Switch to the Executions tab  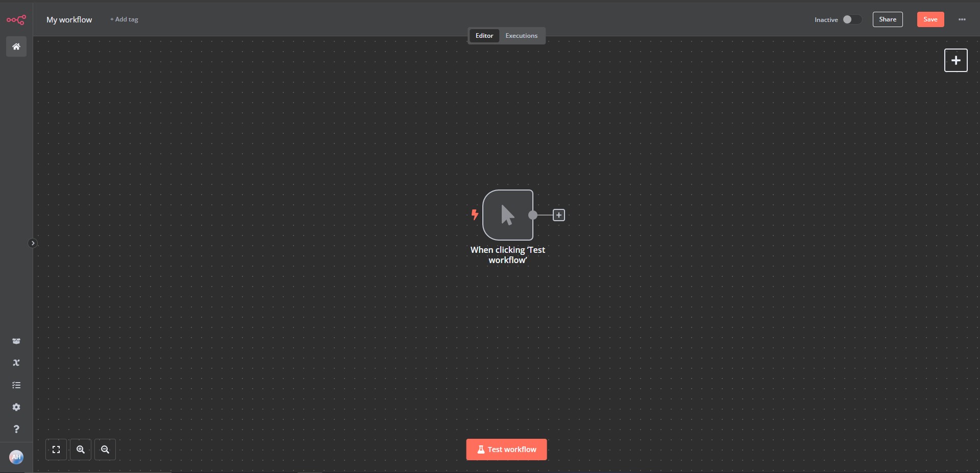[x=521, y=36]
